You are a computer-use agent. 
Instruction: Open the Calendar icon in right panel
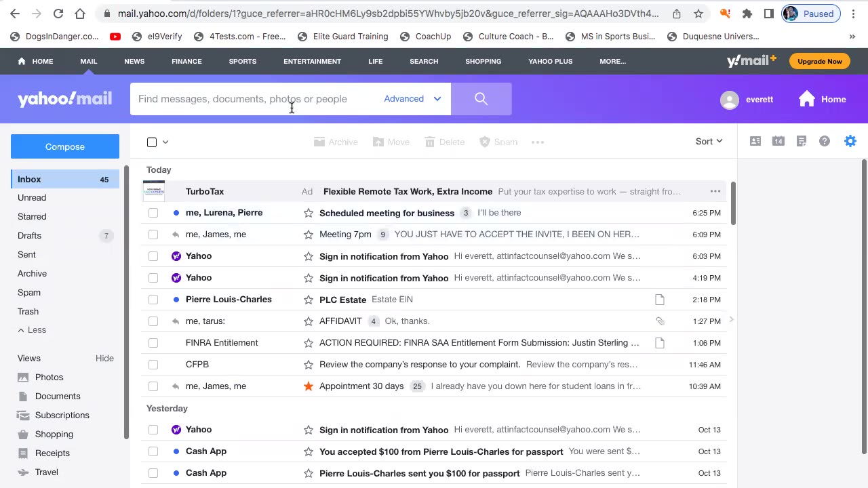click(778, 141)
